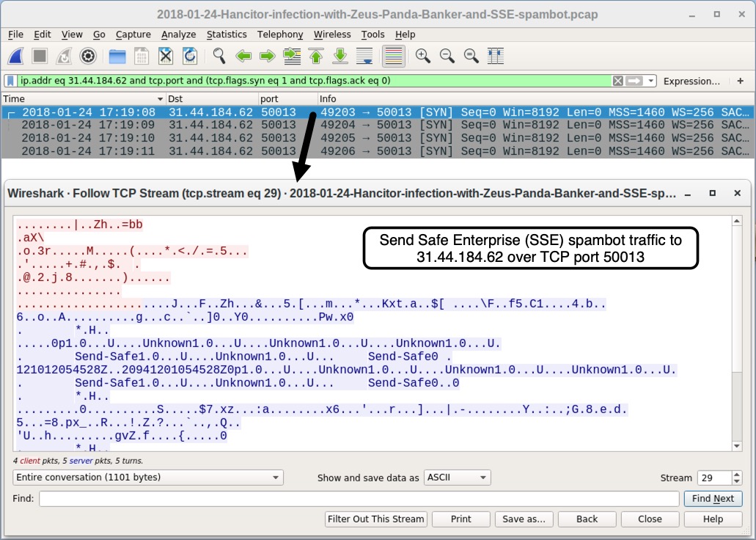Print the followed TCP stream

[461, 519]
